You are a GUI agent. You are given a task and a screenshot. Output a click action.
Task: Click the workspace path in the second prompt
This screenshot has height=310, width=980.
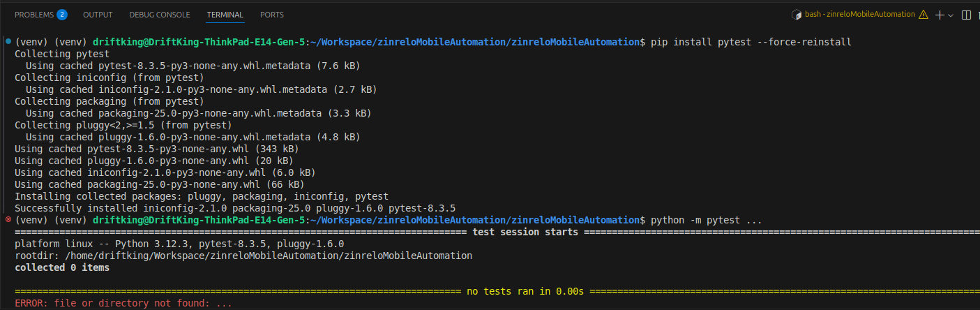point(478,220)
